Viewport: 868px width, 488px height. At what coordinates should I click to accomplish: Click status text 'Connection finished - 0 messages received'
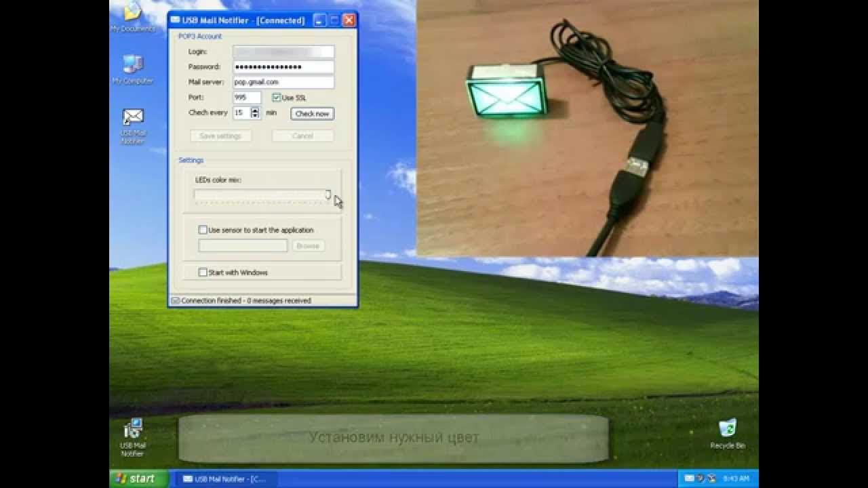click(x=246, y=300)
